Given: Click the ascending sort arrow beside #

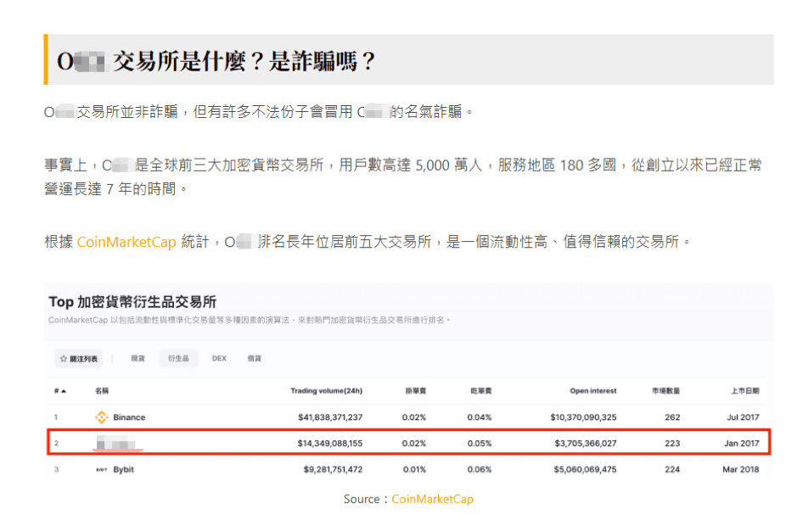Looking at the screenshot, I should click(x=64, y=391).
